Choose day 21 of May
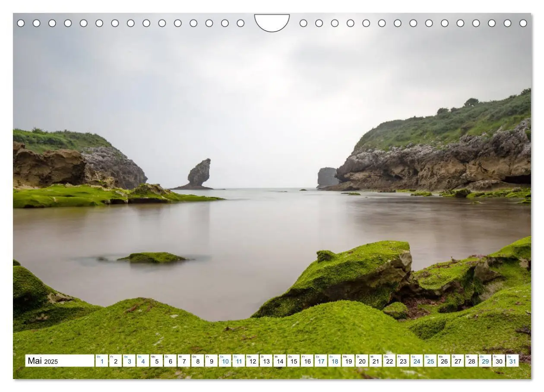544x392 pixels. (376, 361)
